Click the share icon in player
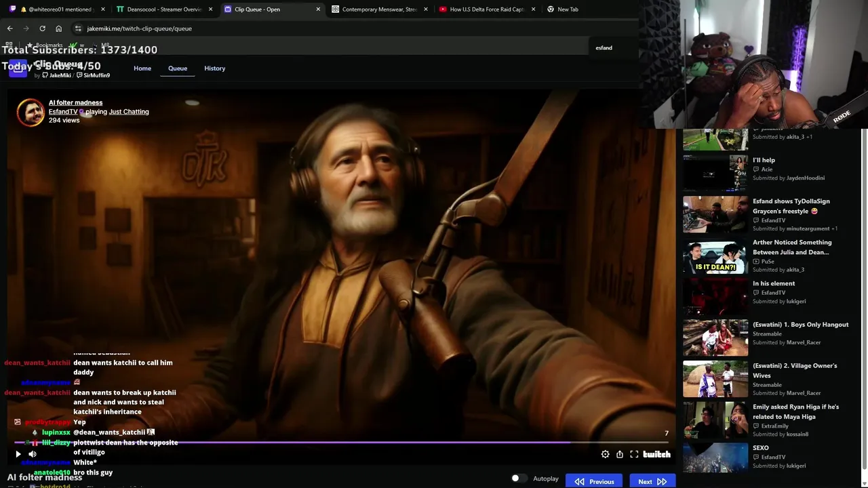This screenshot has height=488, width=868. point(620,454)
